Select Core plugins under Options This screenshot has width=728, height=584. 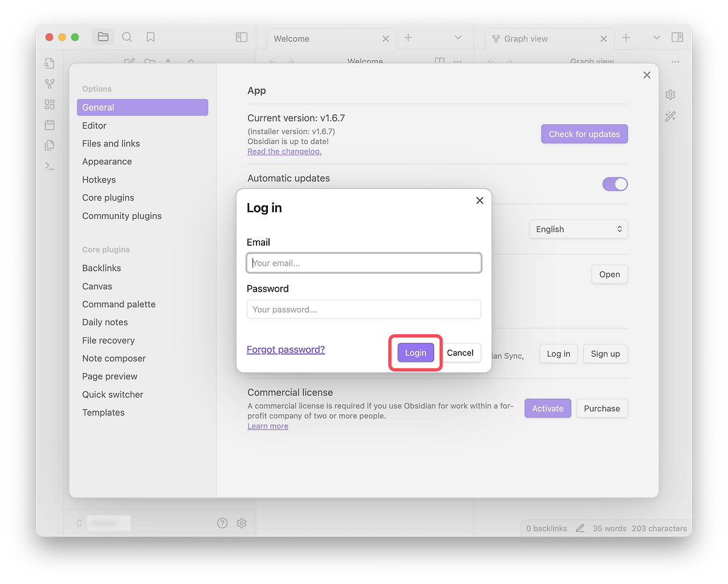coord(142,198)
